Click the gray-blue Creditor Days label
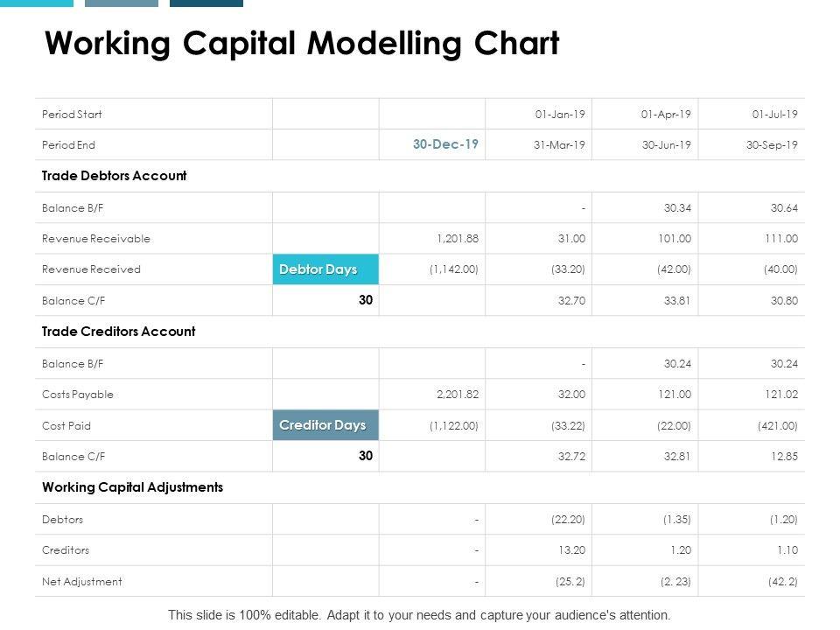Screen dimensions: 840x630 click(325, 425)
